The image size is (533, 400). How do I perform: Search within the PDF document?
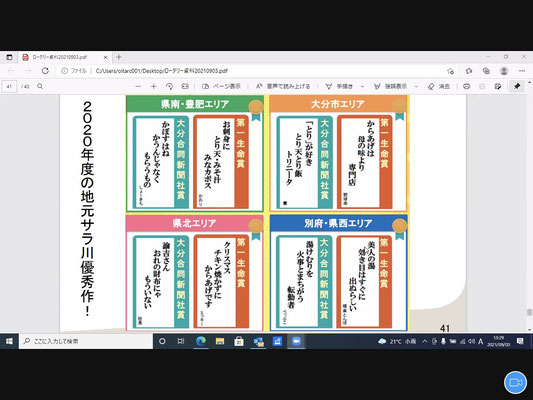pyautogui.click(x=40, y=86)
